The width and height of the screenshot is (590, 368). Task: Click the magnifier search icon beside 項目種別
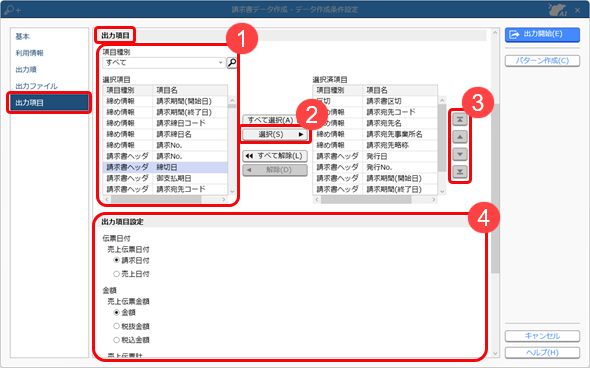(x=232, y=62)
